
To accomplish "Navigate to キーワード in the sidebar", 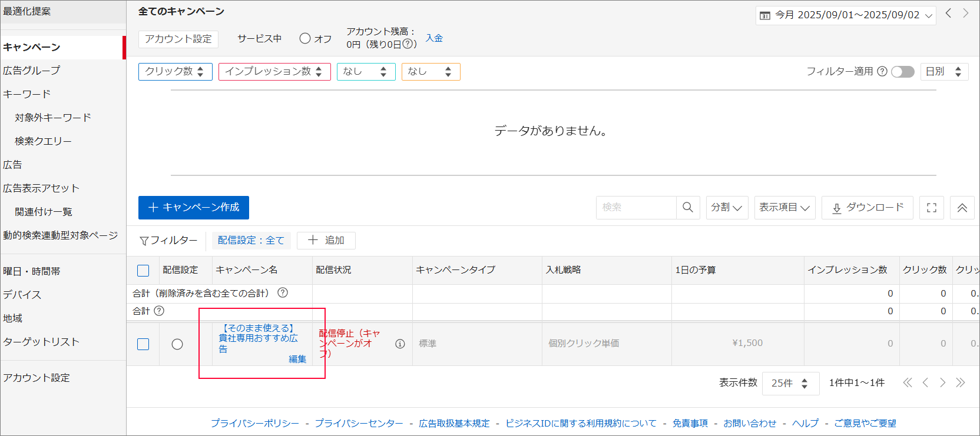I will click(x=27, y=94).
